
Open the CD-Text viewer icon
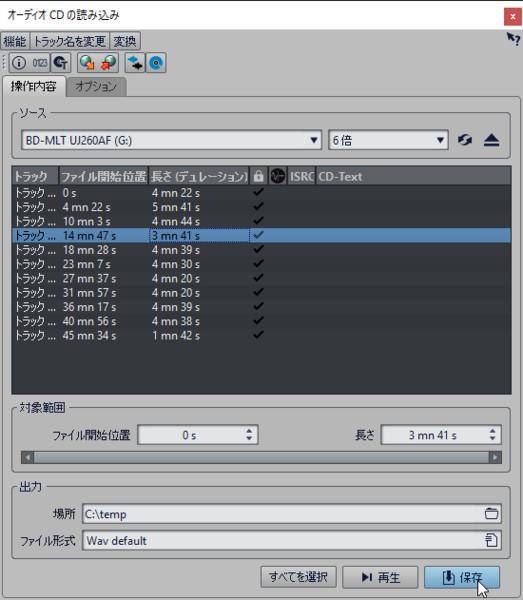pyautogui.click(x=61, y=63)
